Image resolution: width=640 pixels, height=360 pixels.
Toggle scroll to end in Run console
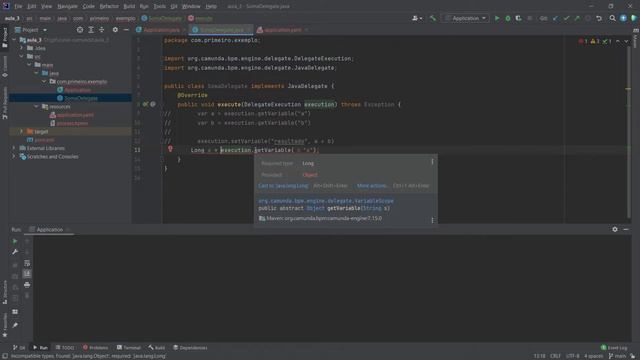click(x=27, y=273)
